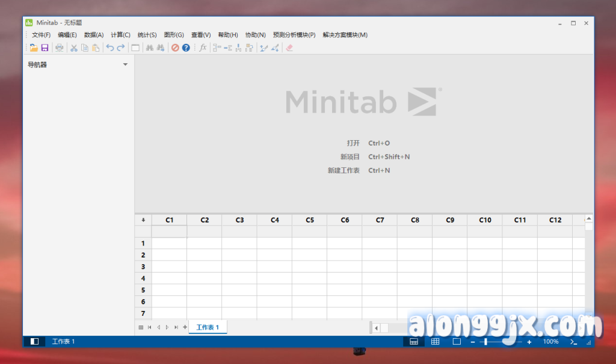
Task: Click the C5 column header
Action: pyautogui.click(x=309, y=220)
